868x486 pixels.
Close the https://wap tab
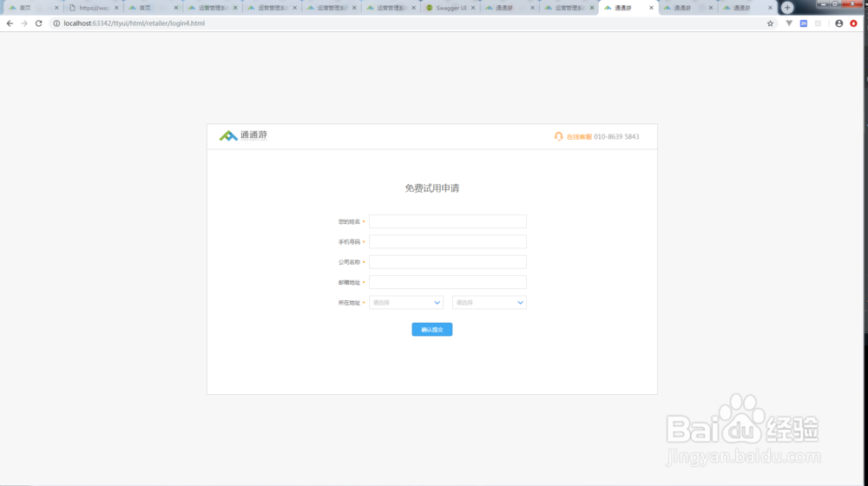tap(116, 8)
